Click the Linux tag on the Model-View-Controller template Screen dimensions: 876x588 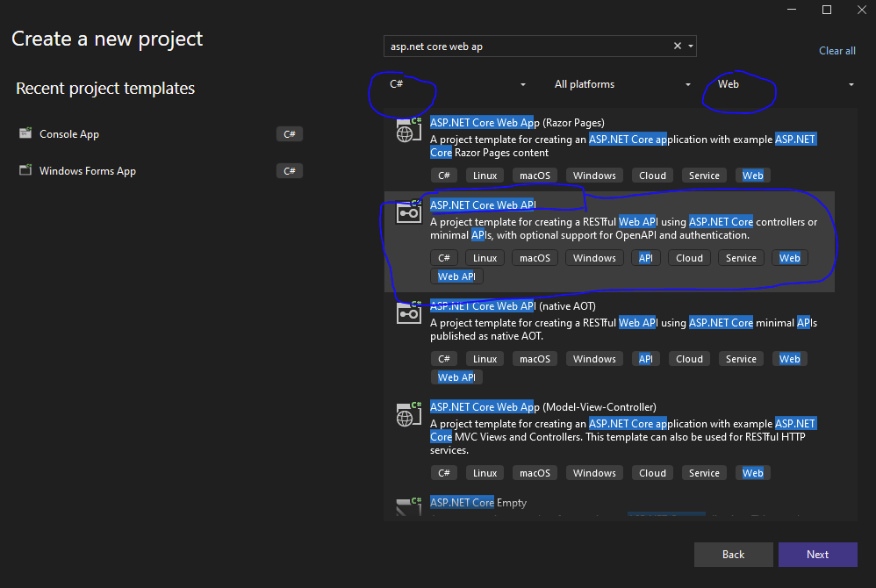(485, 473)
